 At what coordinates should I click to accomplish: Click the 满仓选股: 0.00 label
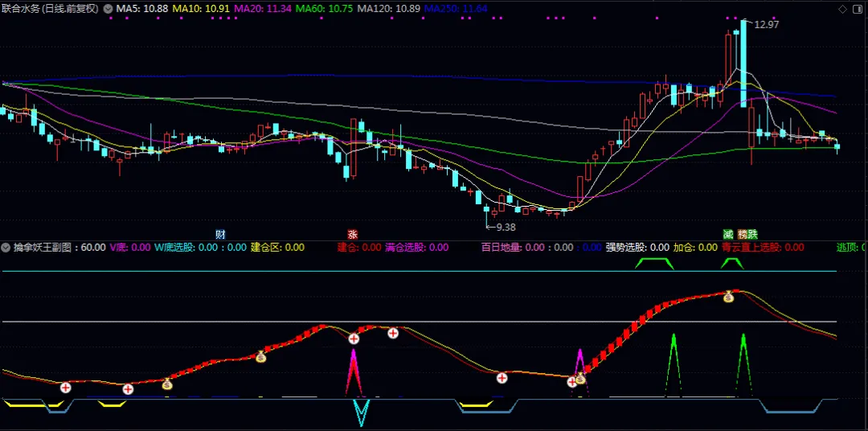417,247
